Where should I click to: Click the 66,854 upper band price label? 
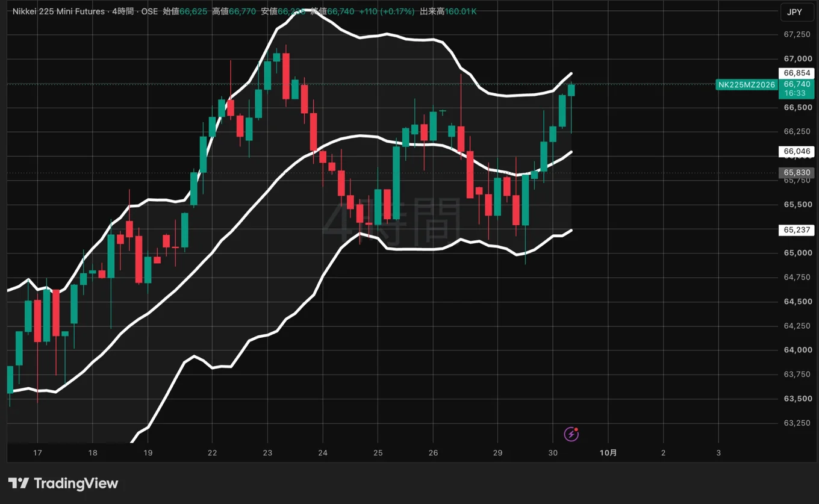(797, 73)
